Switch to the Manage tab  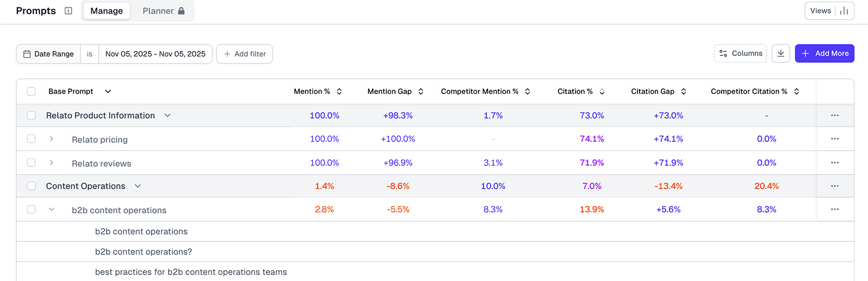pos(106,11)
